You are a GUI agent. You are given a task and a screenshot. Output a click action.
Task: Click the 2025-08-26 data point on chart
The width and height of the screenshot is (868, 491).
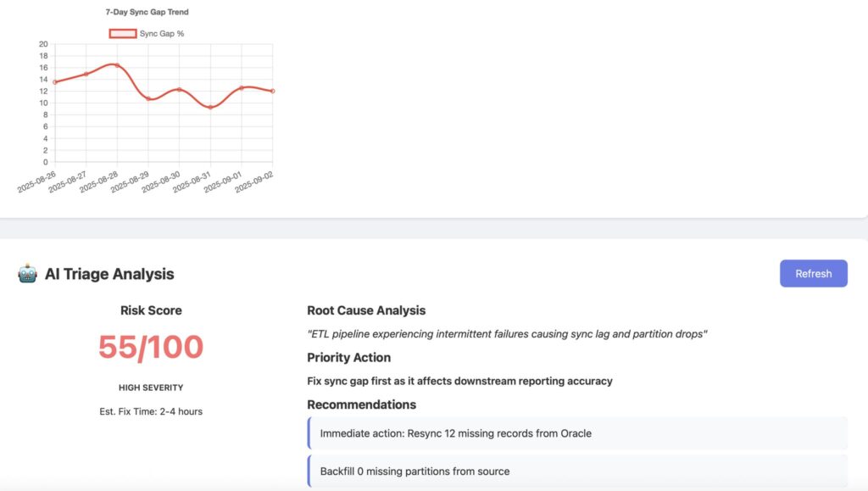tap(55, 82)
